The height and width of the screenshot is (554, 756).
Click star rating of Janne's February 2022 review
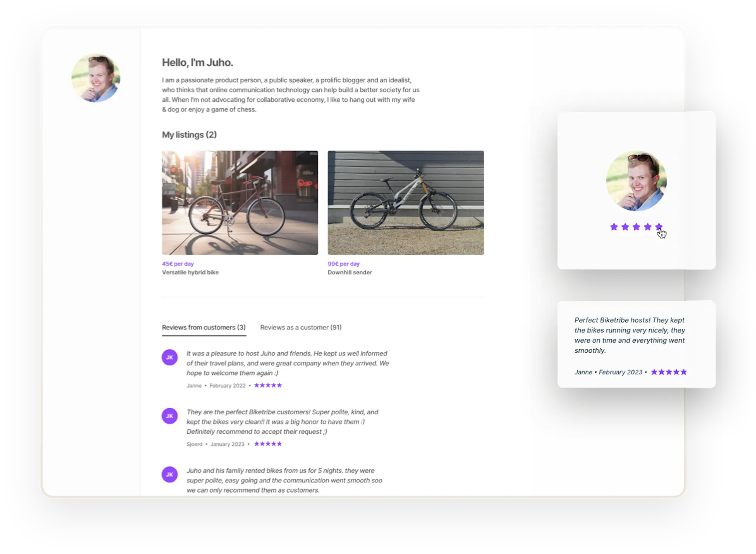coord(268,385)
